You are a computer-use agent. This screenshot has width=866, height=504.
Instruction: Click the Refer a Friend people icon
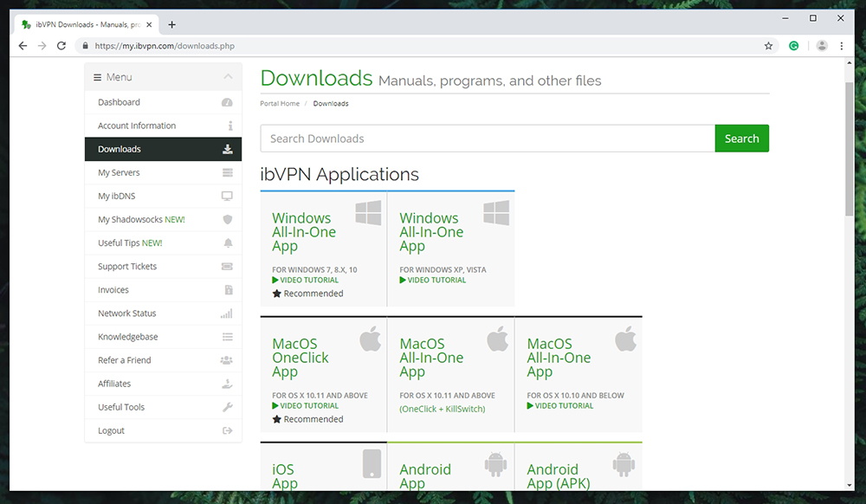tap(226, 360)
